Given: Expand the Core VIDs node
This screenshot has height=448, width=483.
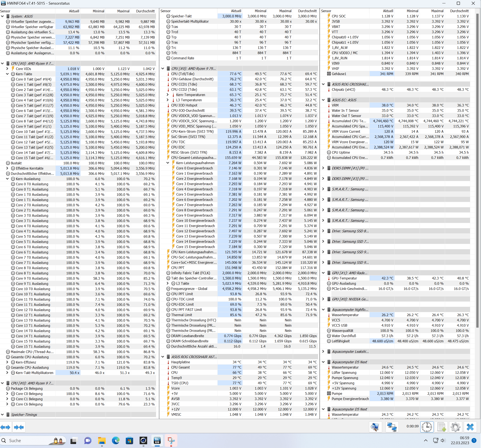Looking at the screenshot, I should tap(7, 69).
